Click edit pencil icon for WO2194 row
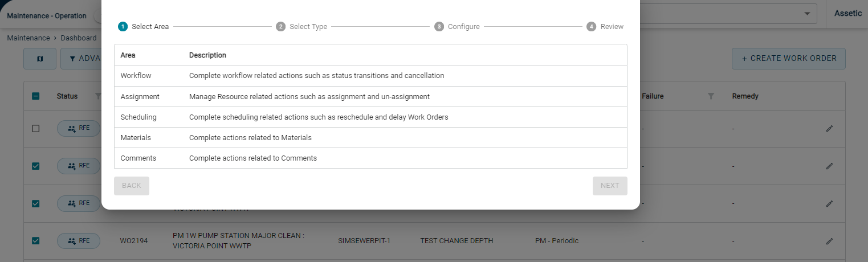Screen dimensions: 868x262 [x=829, y=241]
